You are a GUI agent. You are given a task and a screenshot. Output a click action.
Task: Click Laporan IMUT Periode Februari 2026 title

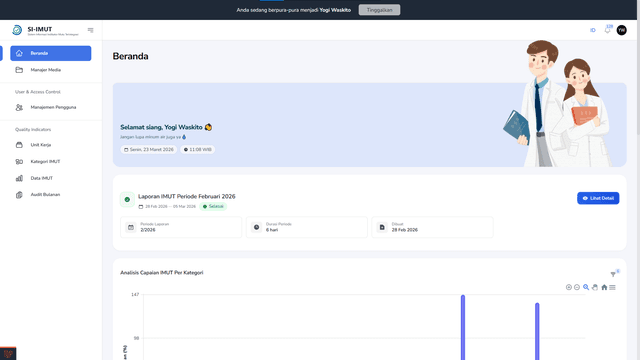[187, 196]
